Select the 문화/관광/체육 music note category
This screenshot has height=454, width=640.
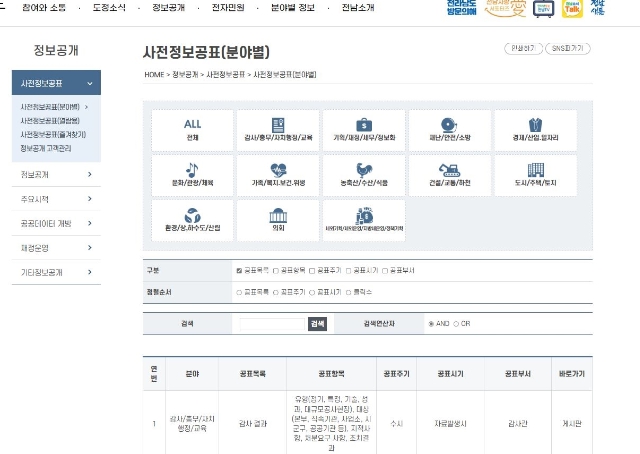tap(192, 175)
